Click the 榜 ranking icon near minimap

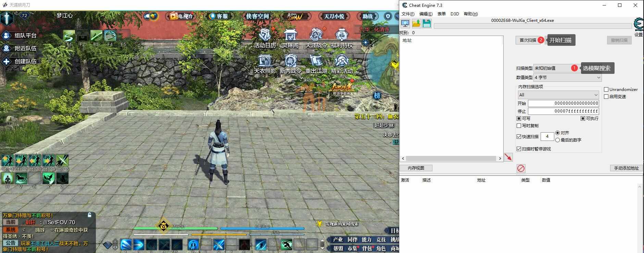377,95
